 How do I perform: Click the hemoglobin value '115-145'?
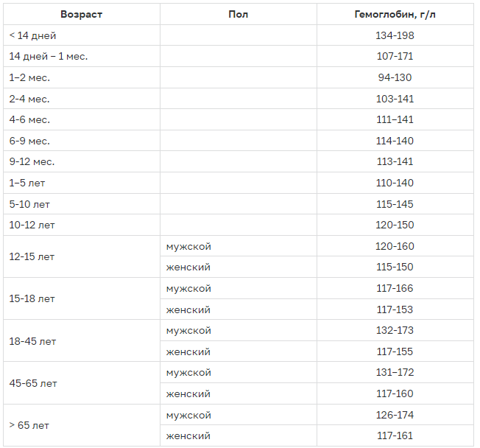pyautogui.click(x=395, y=204)
